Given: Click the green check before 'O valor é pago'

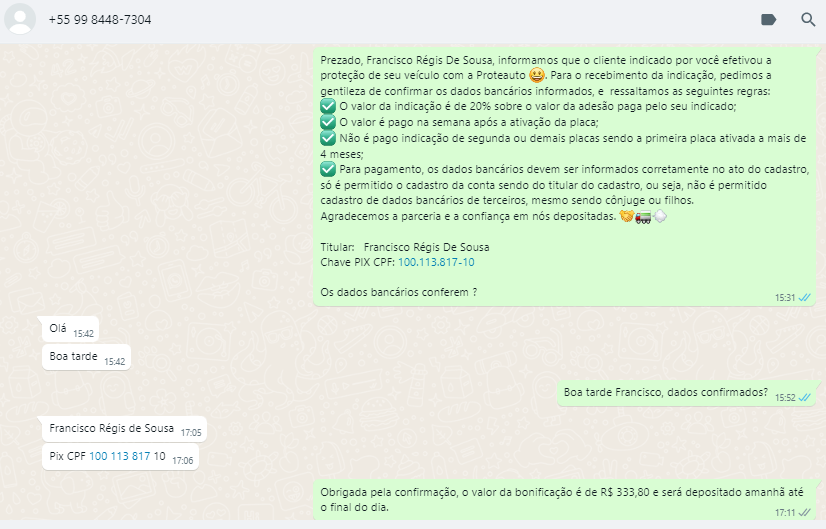Looking at the screenshot, I should click(x=328, y=122).
